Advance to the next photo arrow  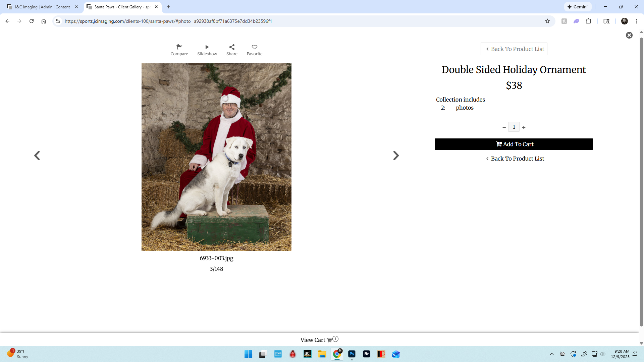pos(396,156)
